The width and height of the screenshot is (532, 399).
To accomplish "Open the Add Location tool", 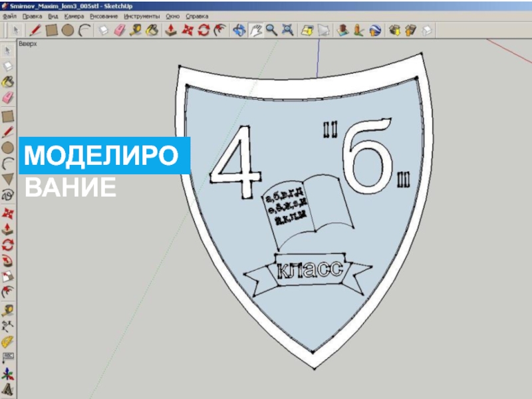I will 307,31.
